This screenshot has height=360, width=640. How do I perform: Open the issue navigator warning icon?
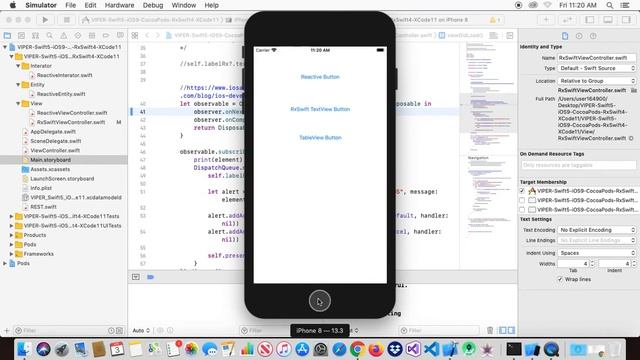click(x=64, y=36)
